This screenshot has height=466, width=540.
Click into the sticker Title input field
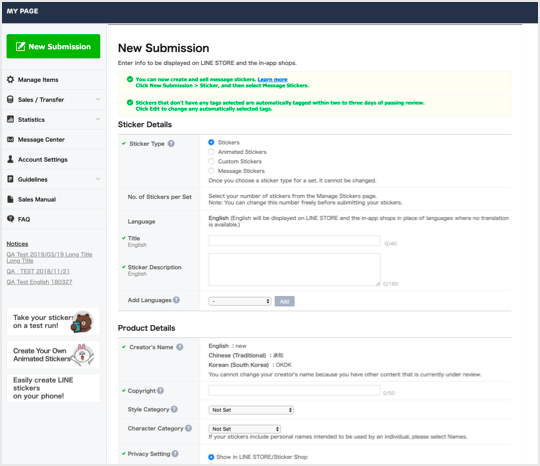294,241
